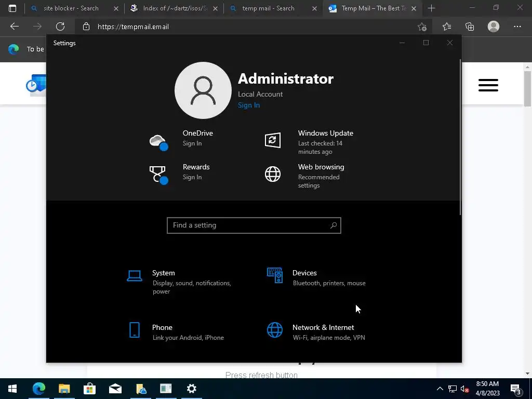Open Windows Update last checked entry

tap(320, 147)
